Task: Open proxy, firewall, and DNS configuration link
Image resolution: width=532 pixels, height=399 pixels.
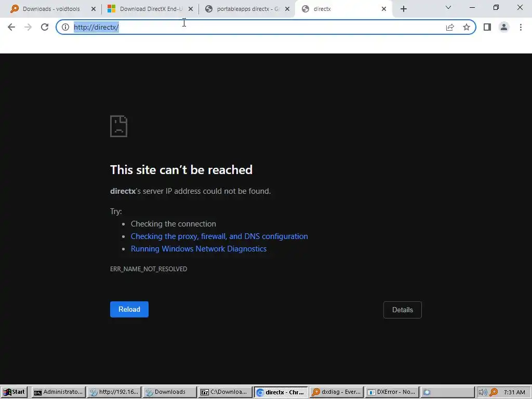Action: pyautogui.click(x=219, y=236)
